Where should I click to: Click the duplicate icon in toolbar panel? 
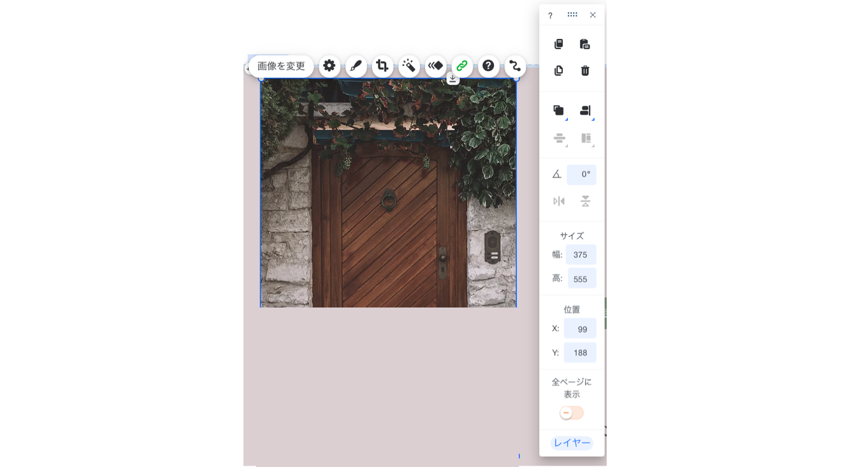(559, 71)
